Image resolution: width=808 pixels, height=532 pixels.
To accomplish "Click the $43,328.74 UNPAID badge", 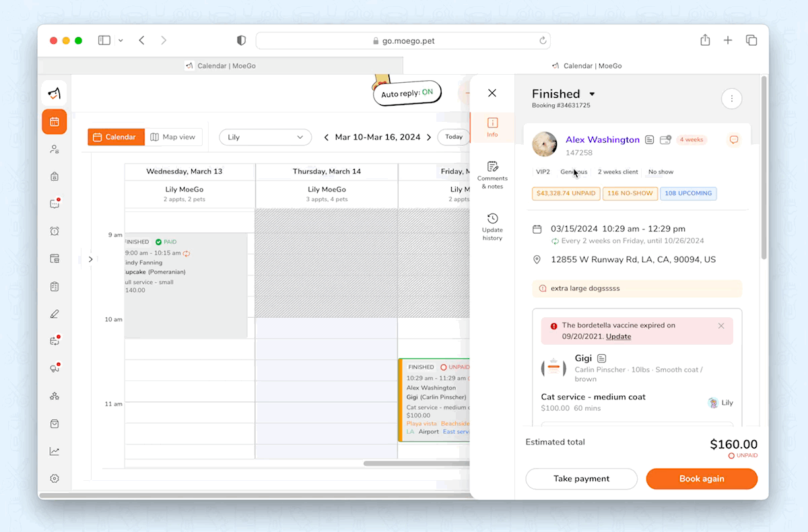I will click(x=566, y=193).
